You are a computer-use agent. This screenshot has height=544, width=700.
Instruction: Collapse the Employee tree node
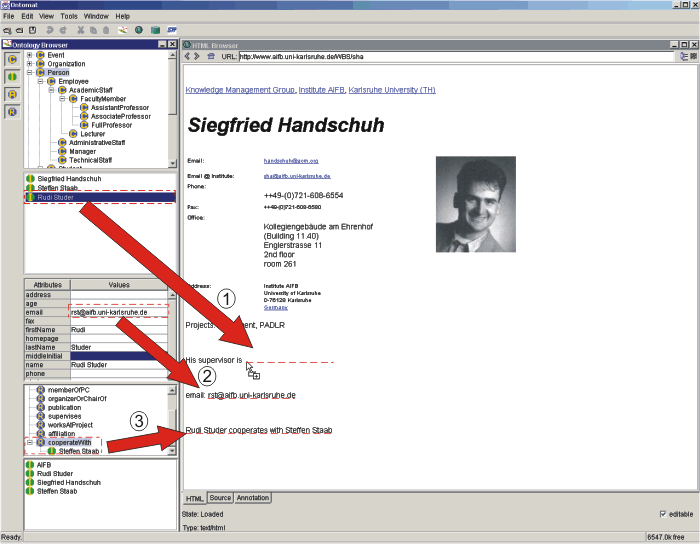[40, 81]
